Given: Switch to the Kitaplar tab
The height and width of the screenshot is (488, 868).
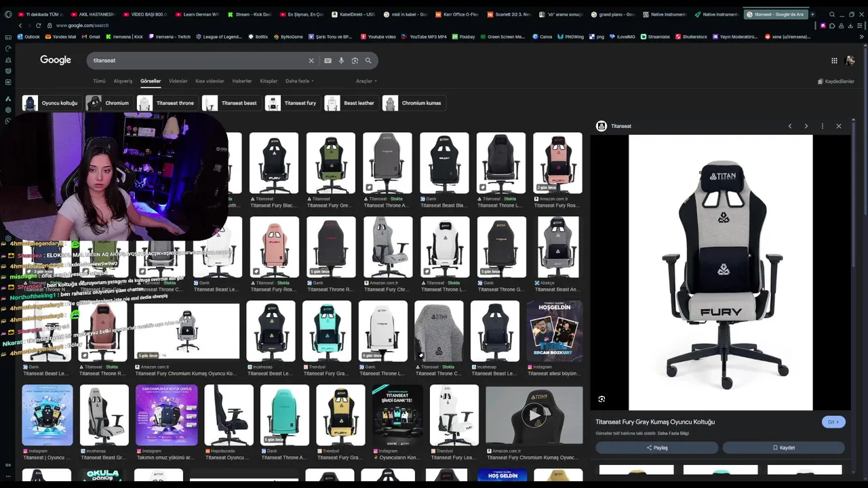Looking at the screenshot, I should pos(269,81).
